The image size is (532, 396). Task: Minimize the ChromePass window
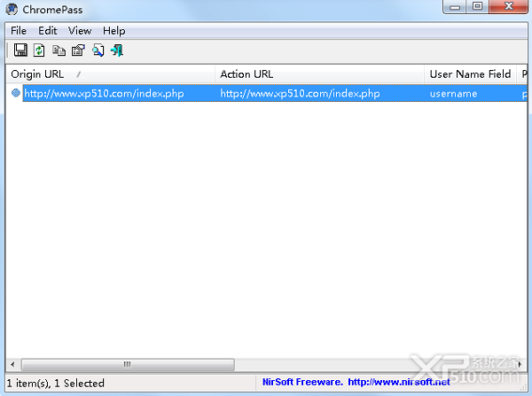point(454,6)
